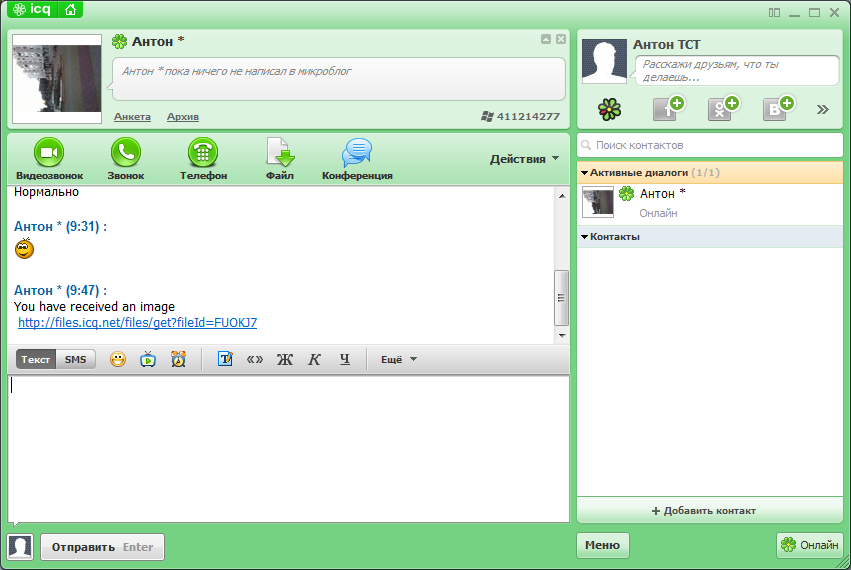Switch message mode to SMS

[x=76, y=360]
